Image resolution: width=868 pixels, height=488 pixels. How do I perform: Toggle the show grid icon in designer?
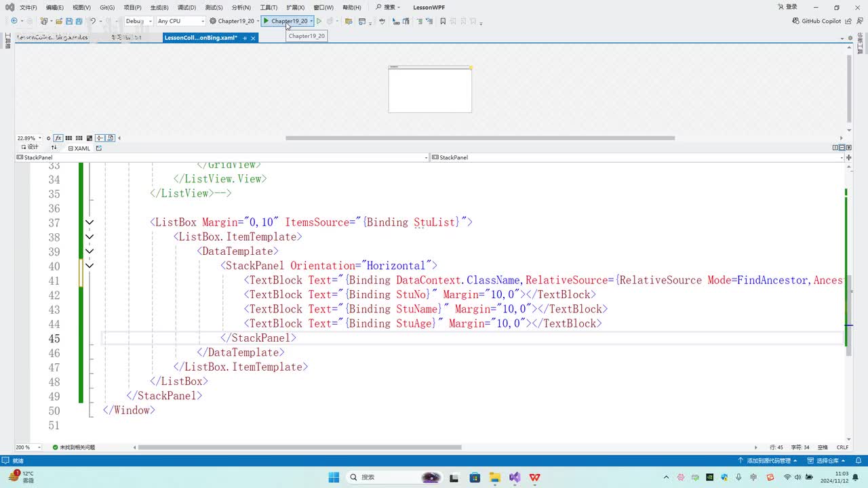(x=68, y=138)
